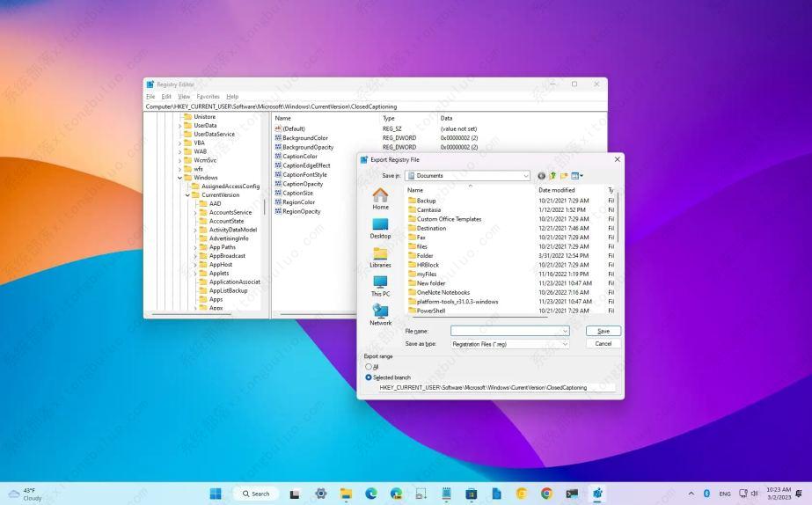Select the CaptionSize registry value

(x=297, y=193)
